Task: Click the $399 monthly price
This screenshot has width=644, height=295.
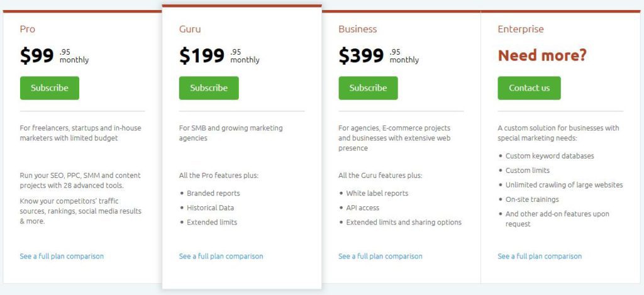Action: coord(379,56)
